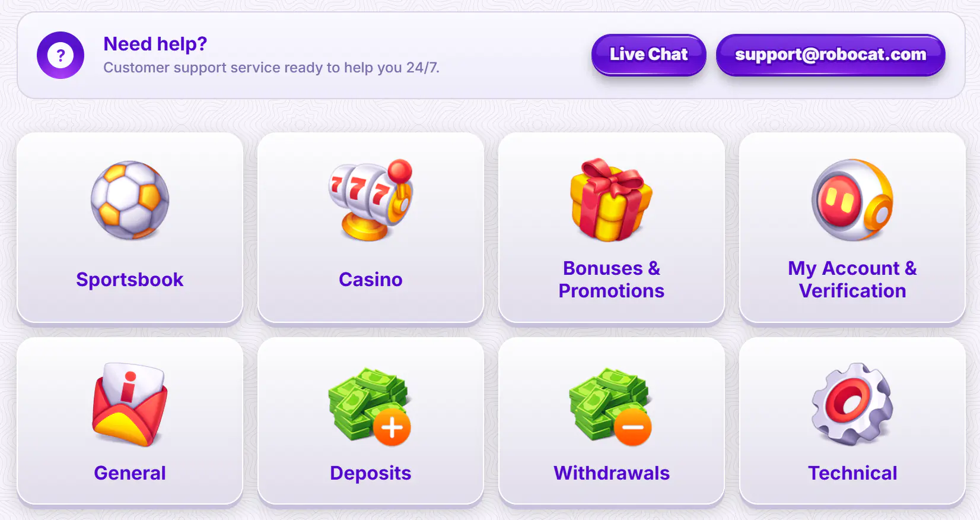The height and width of the screenshot is (520, 980).
Task: Click the gear Technical icon
Action: pos(852,404)
